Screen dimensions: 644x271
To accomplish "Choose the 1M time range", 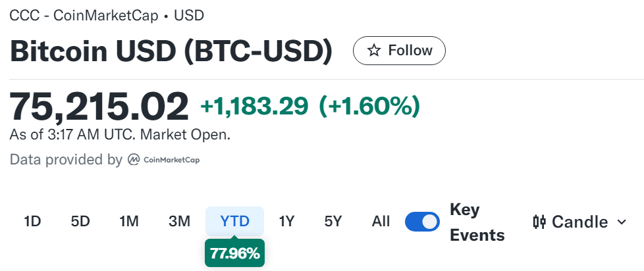I will tap(129, 222).
